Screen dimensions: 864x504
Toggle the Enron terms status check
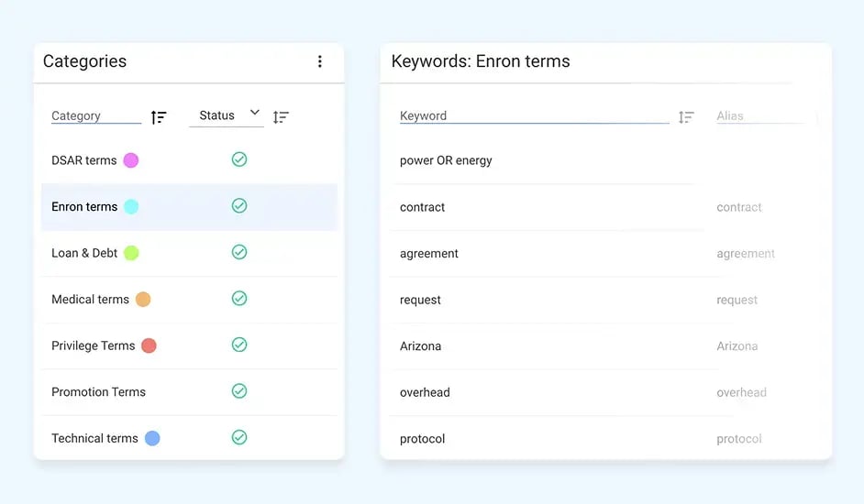point(239,206)
